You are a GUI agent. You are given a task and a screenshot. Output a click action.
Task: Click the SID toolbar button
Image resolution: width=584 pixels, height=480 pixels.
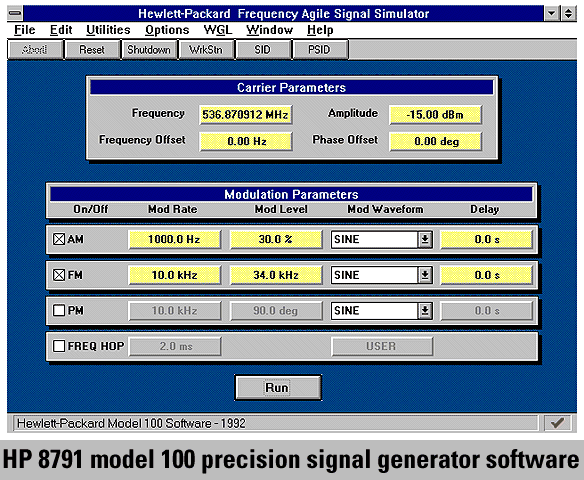coord(263,50)
